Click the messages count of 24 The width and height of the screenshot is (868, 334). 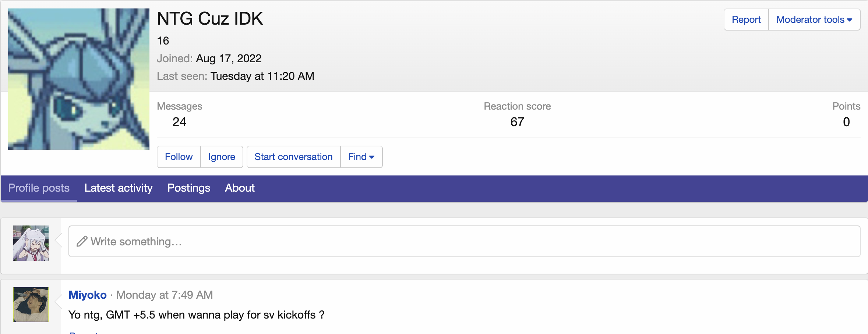pyautogui.click(x=179, y=122)
